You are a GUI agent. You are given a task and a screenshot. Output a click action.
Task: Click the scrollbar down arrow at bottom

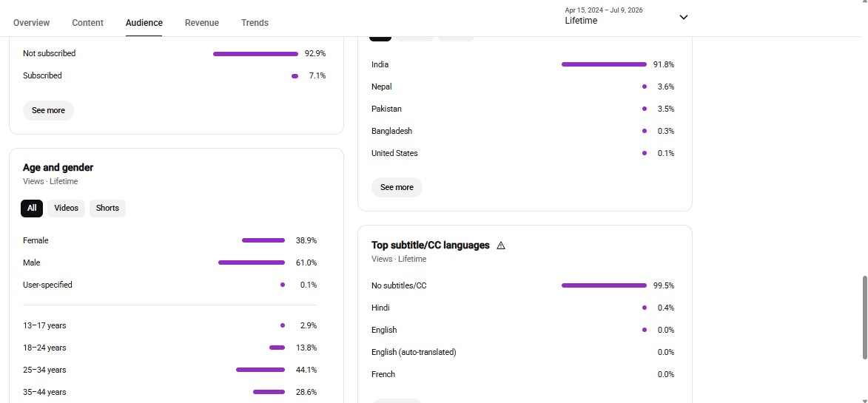pyautogui.click(x=865, y=400)
